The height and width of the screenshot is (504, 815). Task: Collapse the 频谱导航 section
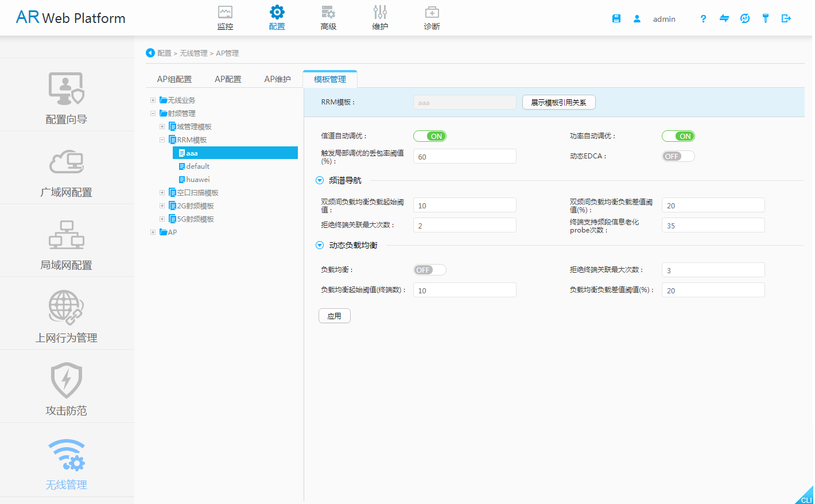320,180
